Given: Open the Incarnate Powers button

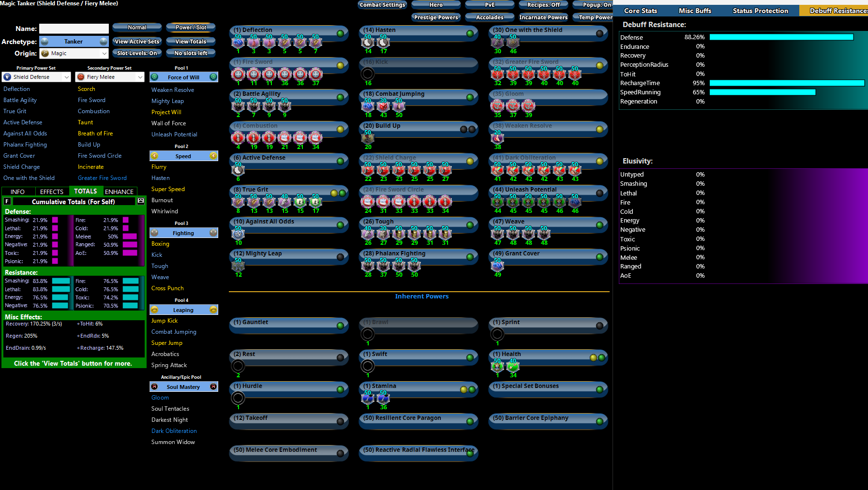Looking at the screenshot, I should point(543,17).
